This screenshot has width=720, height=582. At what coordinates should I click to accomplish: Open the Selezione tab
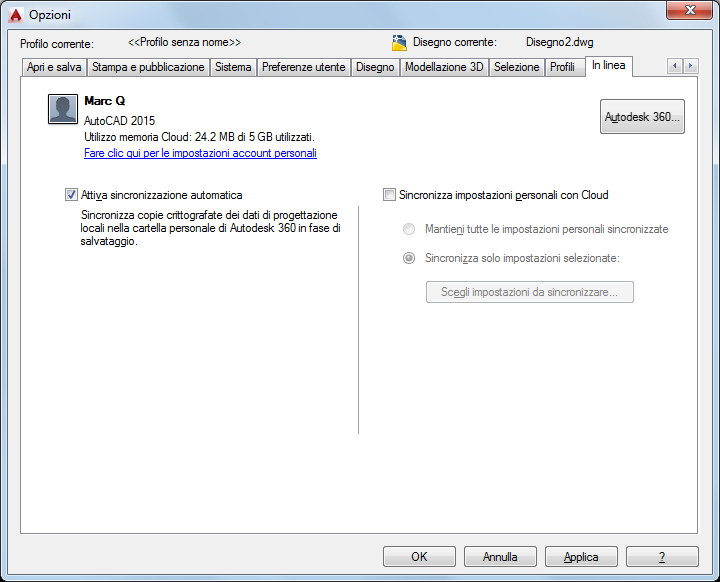pos(516,67)
